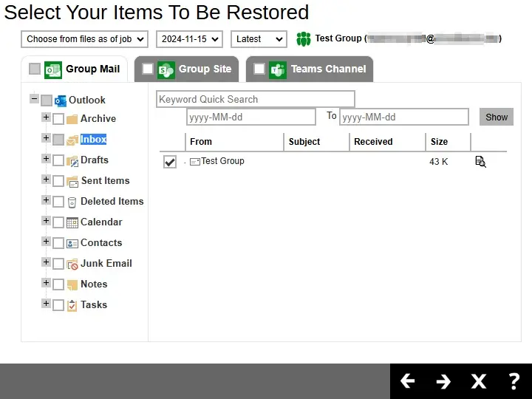
Task: Click the Sent Items folder icon
Action: pyautogui.click(x=72, y=182)
